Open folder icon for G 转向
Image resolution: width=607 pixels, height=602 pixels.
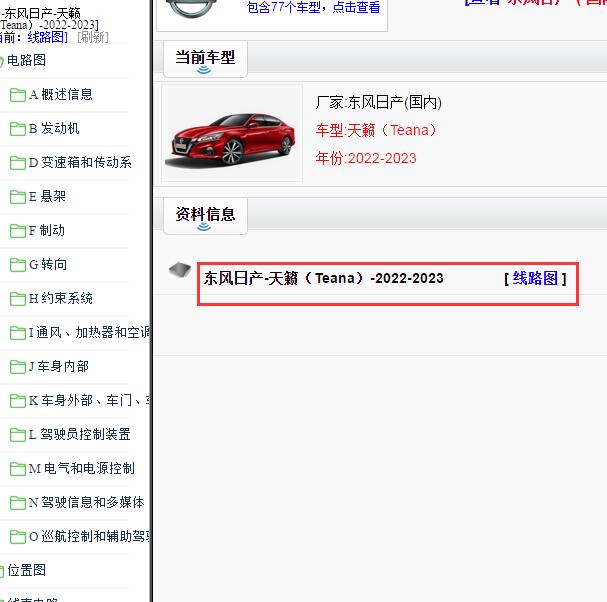click(17, 265)
